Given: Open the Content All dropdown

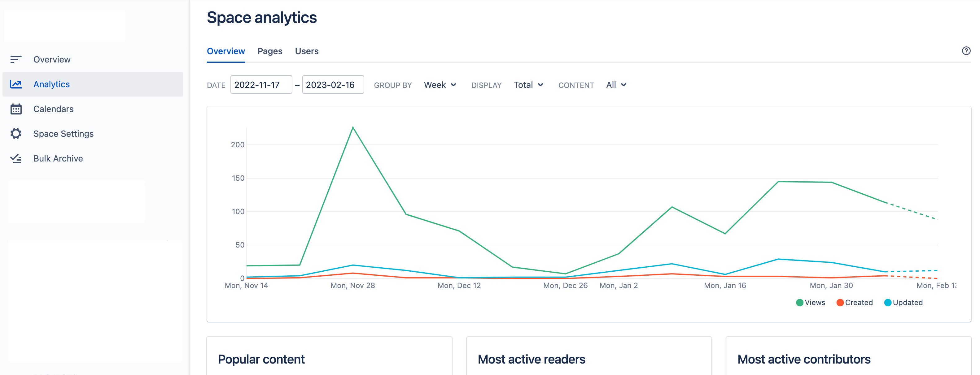Looking at the screenshot, I should 616,85.
